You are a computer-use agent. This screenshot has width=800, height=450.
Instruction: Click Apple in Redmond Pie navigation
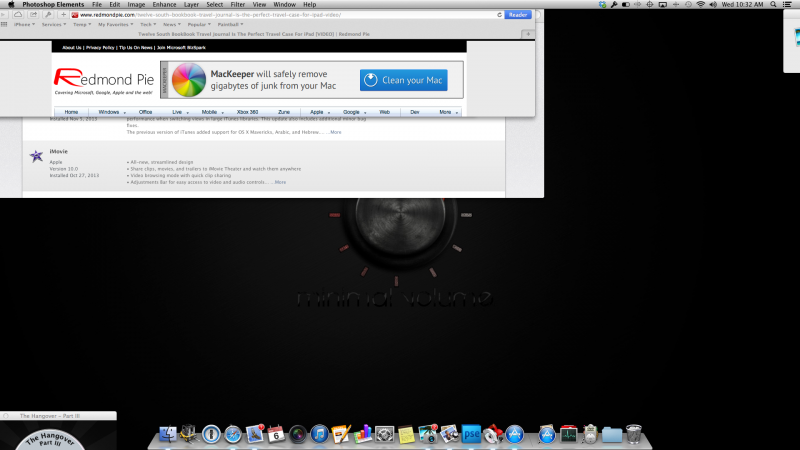tap(317, 112)
